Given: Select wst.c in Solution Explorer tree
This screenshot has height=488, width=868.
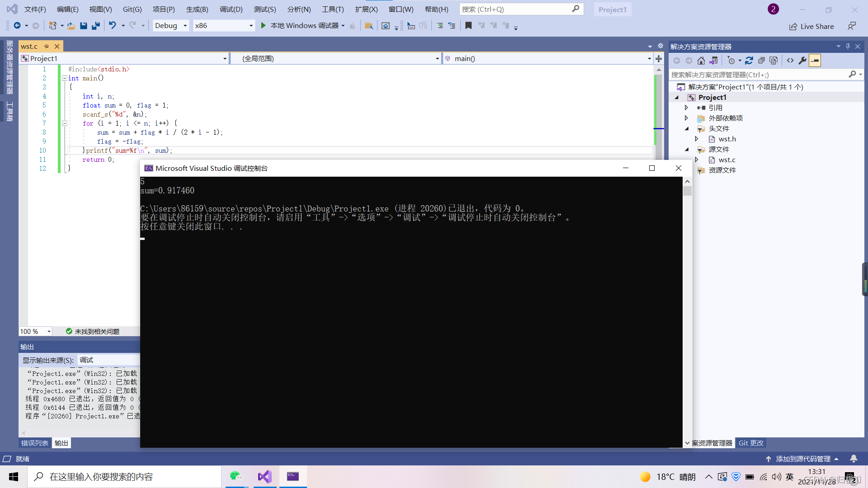Looking at the screenshot, I should 727,160.
